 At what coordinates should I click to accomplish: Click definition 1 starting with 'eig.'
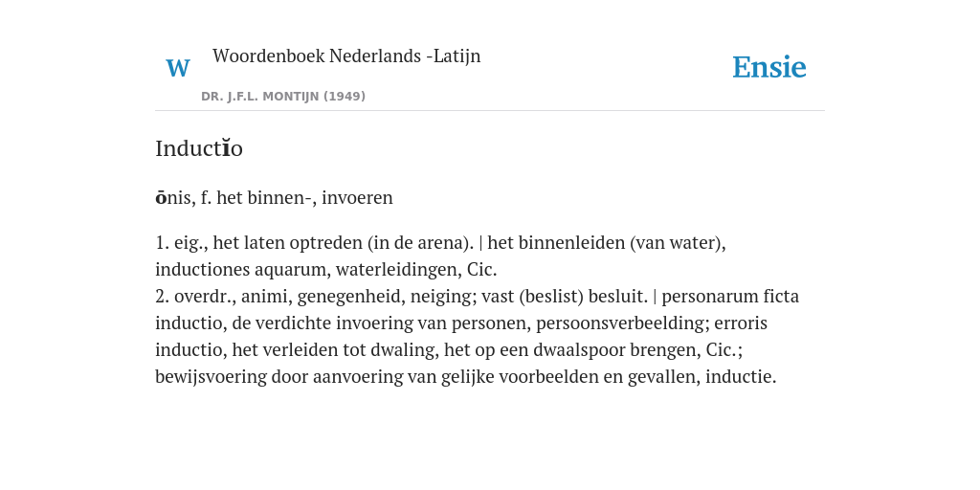click(440, 256)
